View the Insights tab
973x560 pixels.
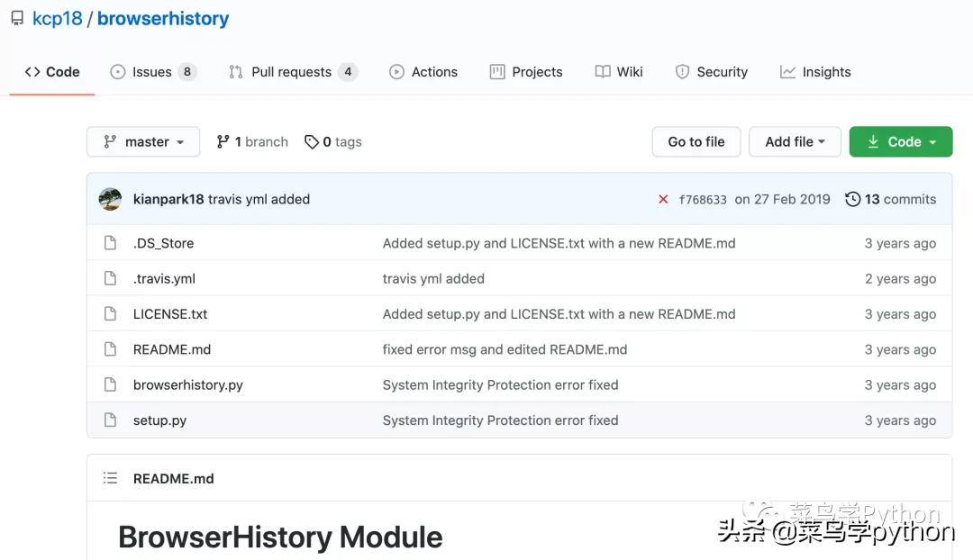815,72
